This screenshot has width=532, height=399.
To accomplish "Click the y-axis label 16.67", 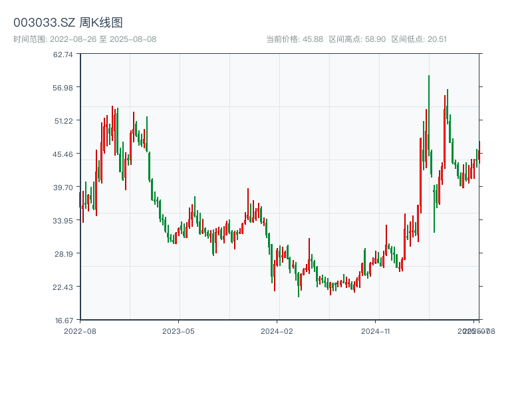I will coord(64,321).
